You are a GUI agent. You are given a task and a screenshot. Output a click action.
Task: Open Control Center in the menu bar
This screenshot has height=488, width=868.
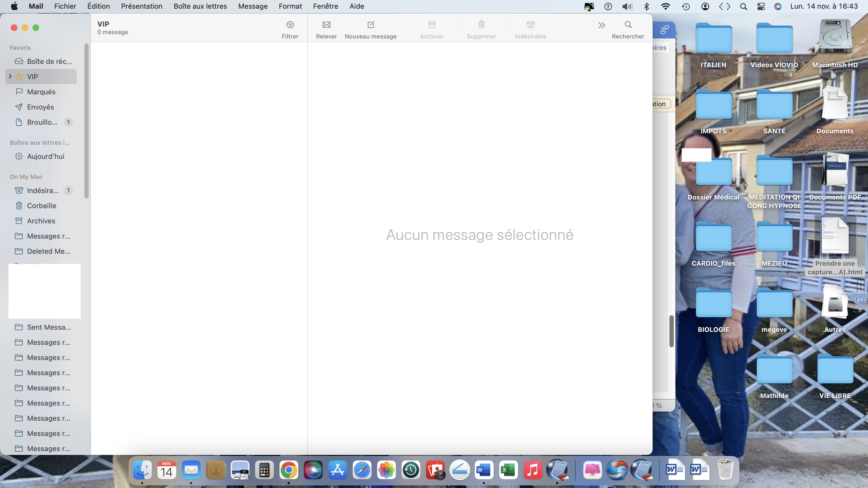click(761, 7)
